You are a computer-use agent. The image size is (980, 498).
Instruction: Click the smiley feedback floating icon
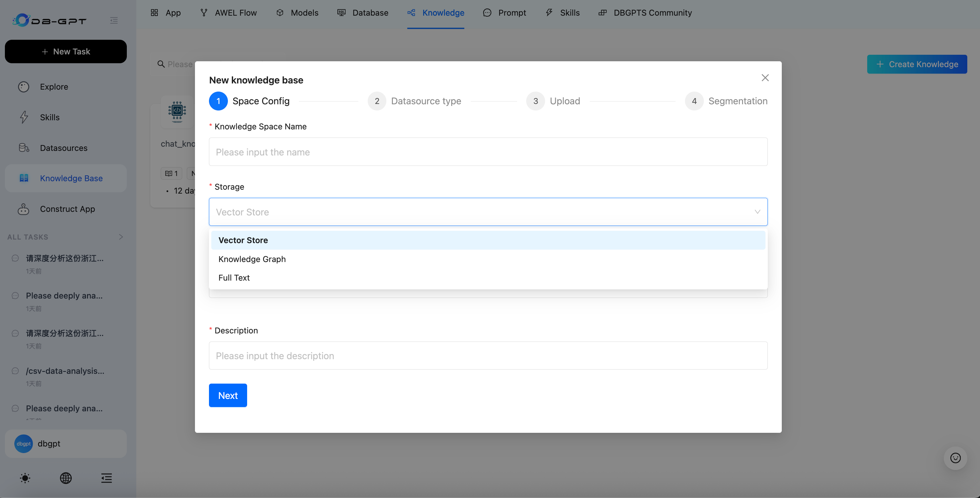coord(955,458)
